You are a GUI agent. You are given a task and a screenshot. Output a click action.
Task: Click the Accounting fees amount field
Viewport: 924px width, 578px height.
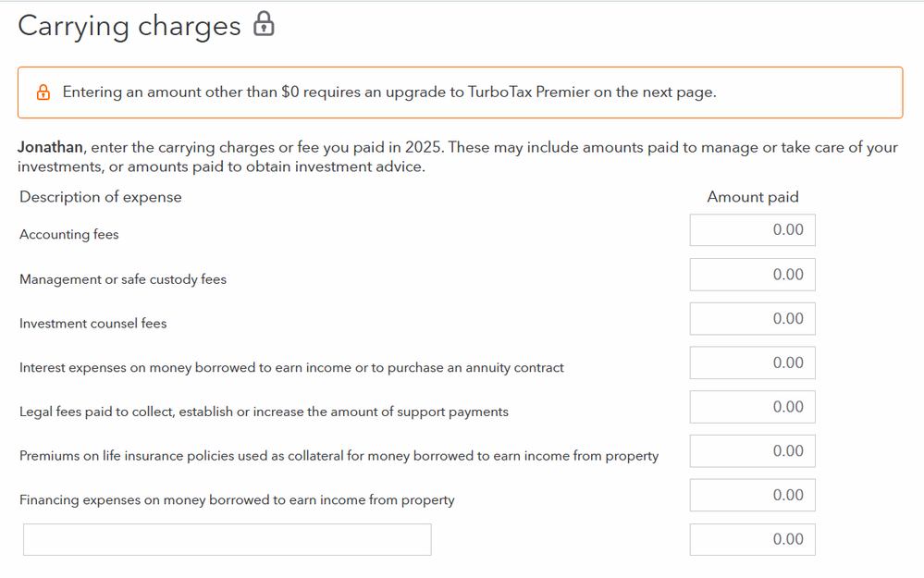click(x=752, y=230)
